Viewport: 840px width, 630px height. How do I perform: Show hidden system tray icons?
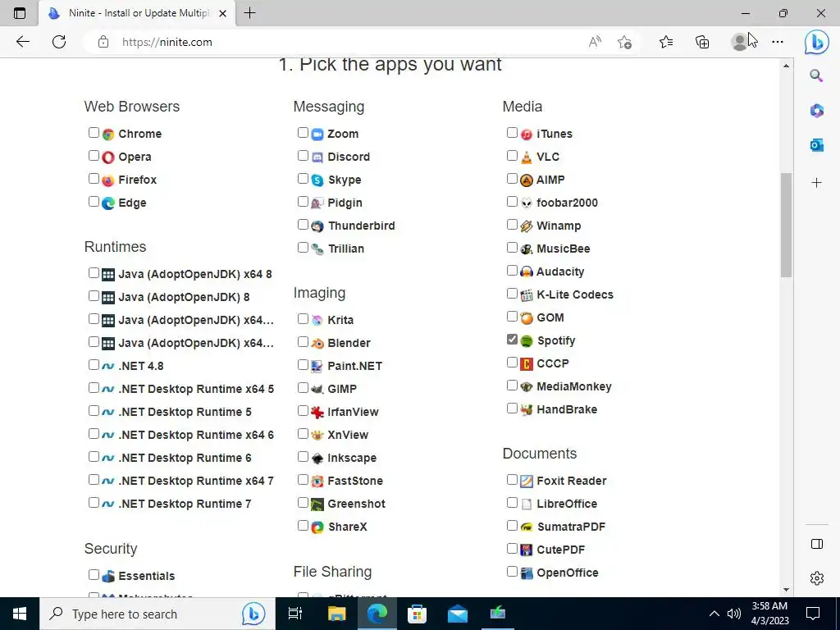click(x=714, y=614)
